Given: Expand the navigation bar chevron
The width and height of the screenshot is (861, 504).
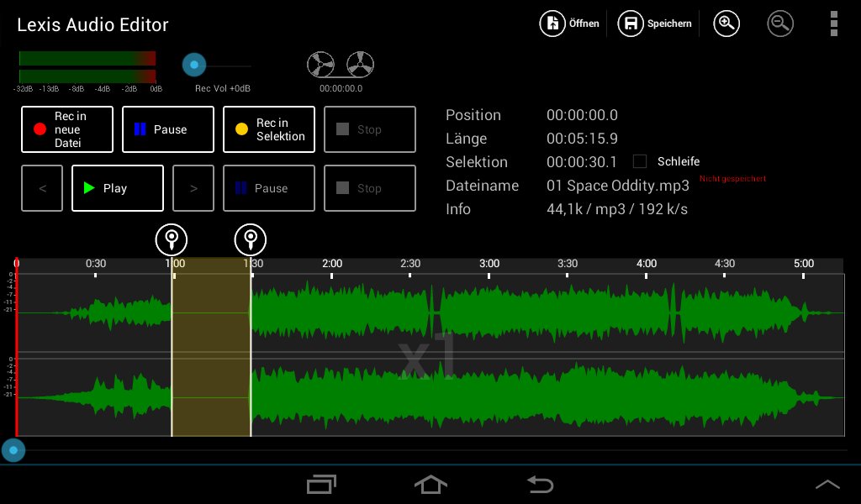Looking at the screenshot, I should coord(827,484).
